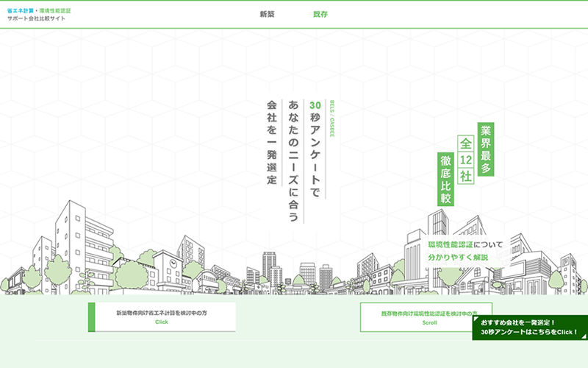Click the 会社を一発選定 vertical text
Screen dimensions: 588x368
271,143
